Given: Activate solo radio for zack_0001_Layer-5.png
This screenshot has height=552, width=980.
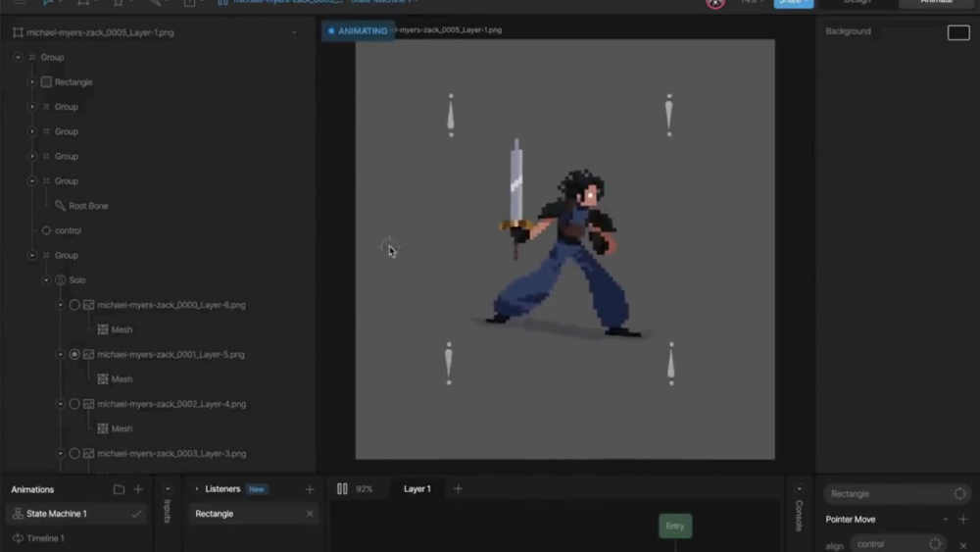Looking at the screenshot, I should (74, 355).
